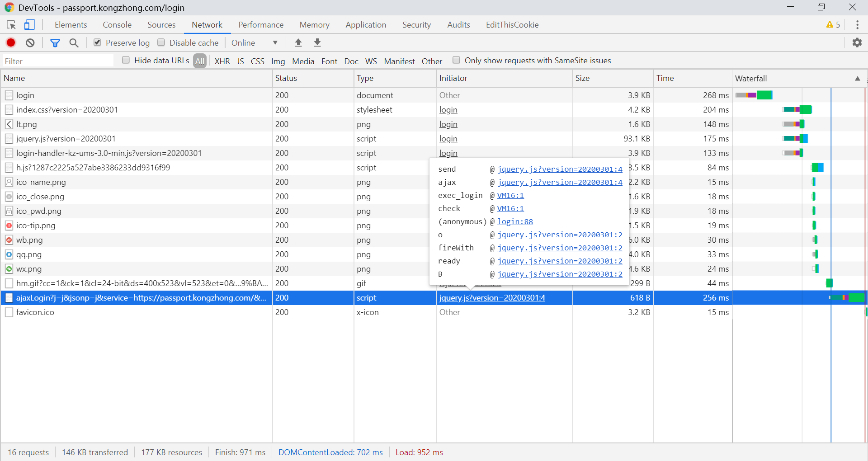Open initiator link of ajaxLogin request
The image size is (868, 461).
click(x=492, y=298)
